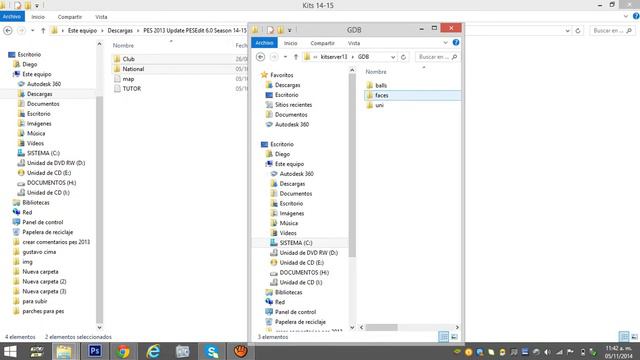The width and height of the screenshot is (640, 360).
Task: Select Papelera de reciclaje in Kits navigation pane
Action: (x=47, y=232)
